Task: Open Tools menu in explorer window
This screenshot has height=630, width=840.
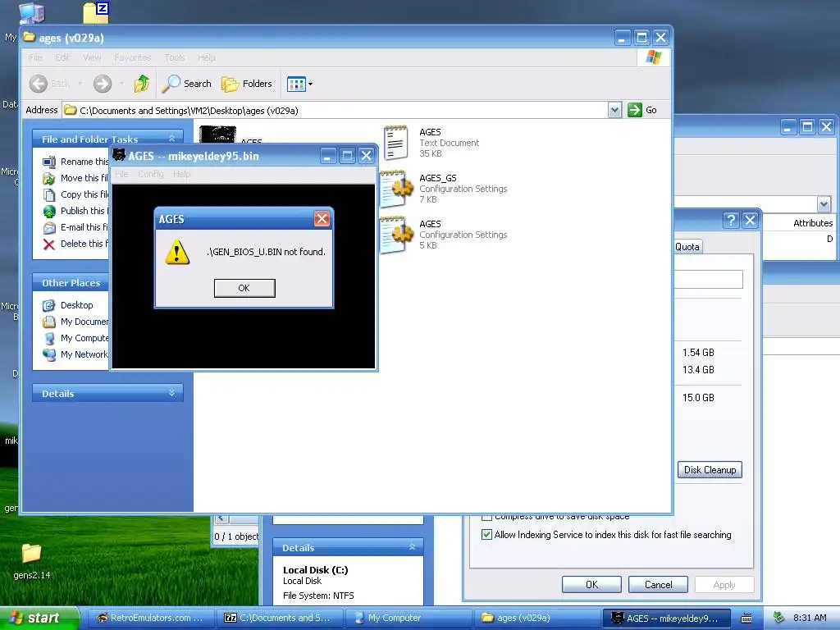Action: point(175,57)
